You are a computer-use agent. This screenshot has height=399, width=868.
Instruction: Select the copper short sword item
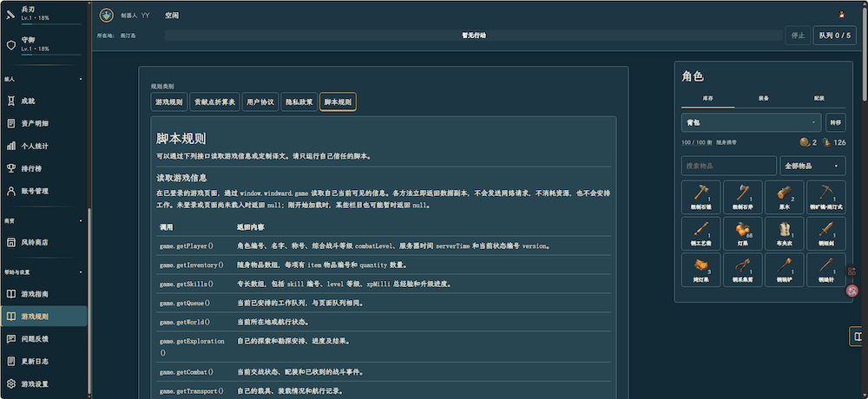(826, 232)
